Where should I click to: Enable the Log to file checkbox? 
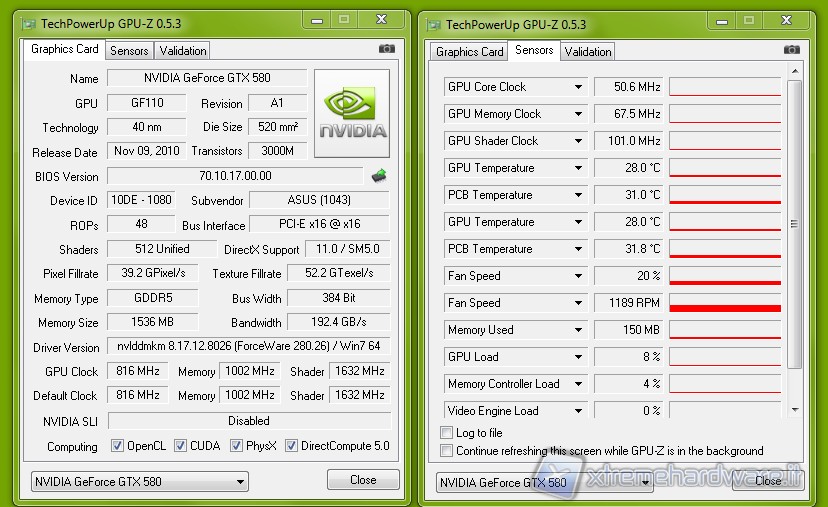(447, 433)
